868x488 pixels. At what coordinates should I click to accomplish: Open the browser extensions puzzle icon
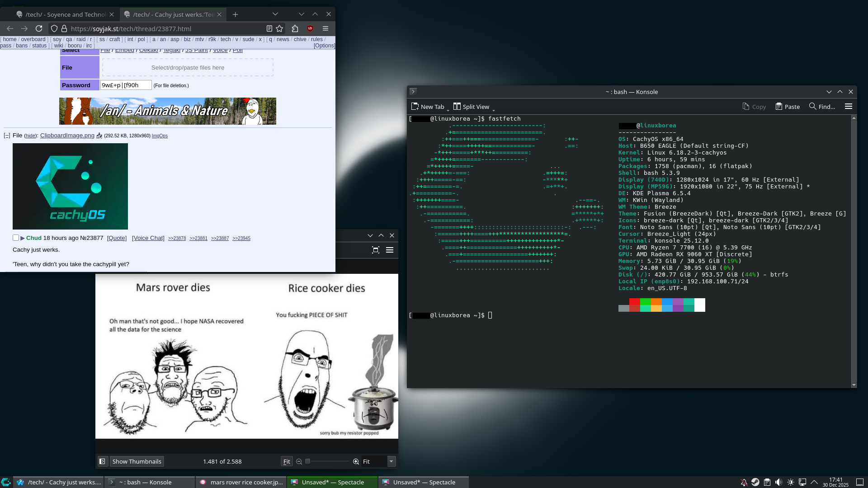(295, 28)
